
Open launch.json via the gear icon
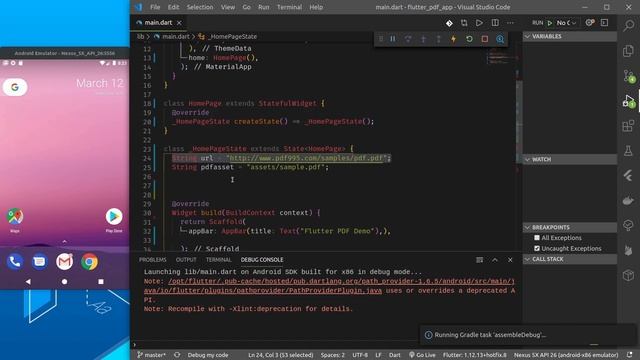pos(590,23)
